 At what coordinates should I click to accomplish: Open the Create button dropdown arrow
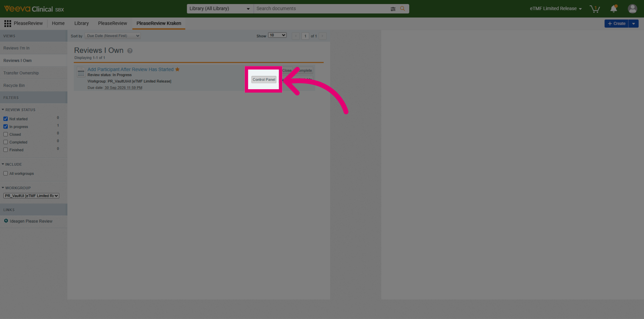point(633,23)
